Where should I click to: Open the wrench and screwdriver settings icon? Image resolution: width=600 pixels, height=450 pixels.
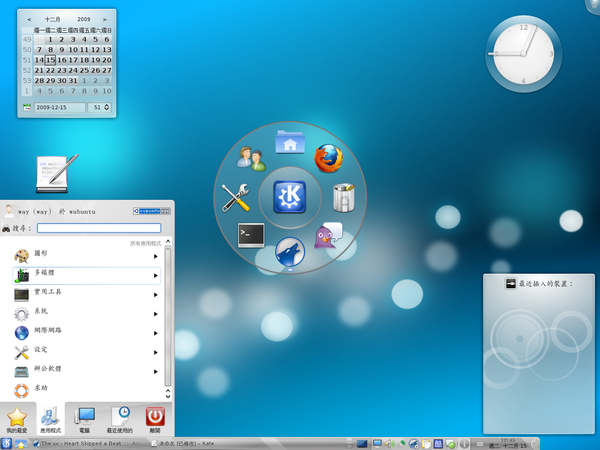[236, 197]
